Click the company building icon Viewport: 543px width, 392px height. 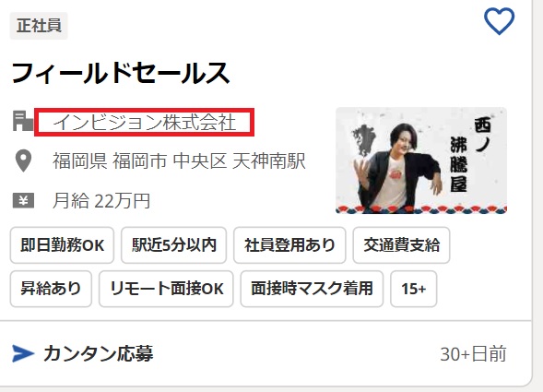tap(23, 121)
